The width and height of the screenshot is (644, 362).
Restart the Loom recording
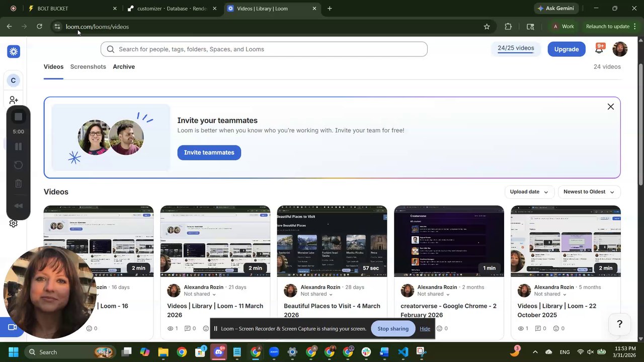(18, 165)
